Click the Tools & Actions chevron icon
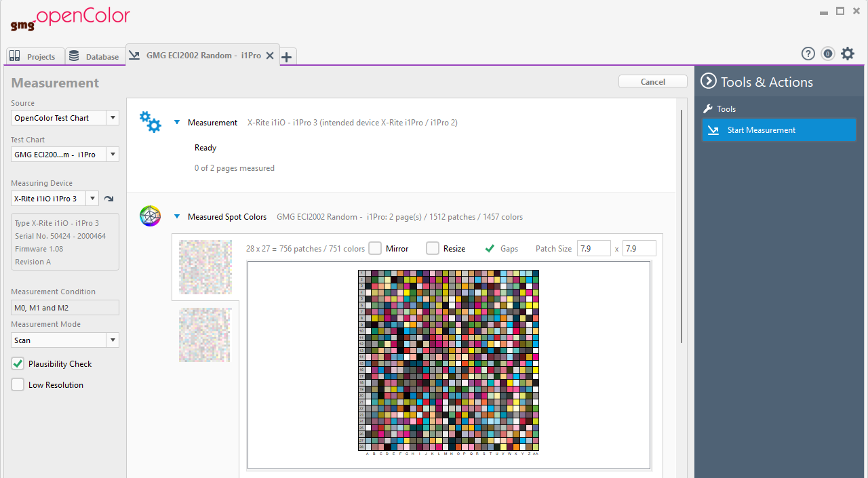Viewport: 868px width, 478px height. click(707, 81)
